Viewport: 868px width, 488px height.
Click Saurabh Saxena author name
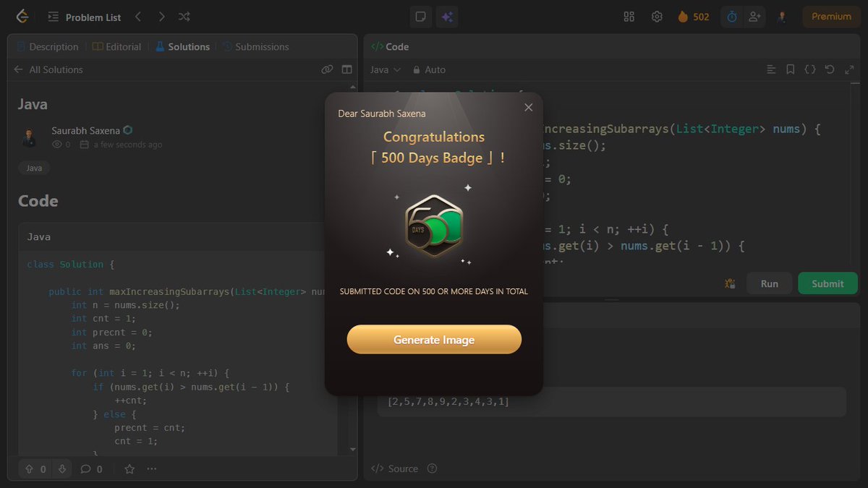(x=86, y=130)
